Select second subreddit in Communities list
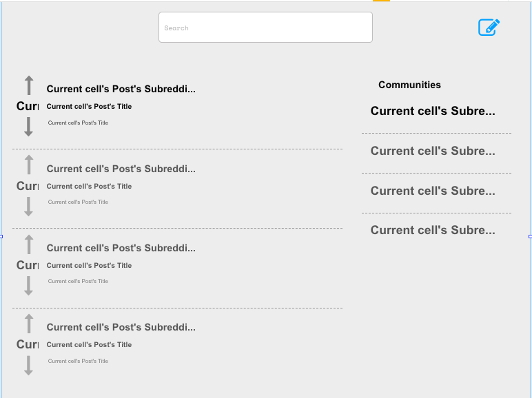Viewport: 532px width, 398px height. 433,151
